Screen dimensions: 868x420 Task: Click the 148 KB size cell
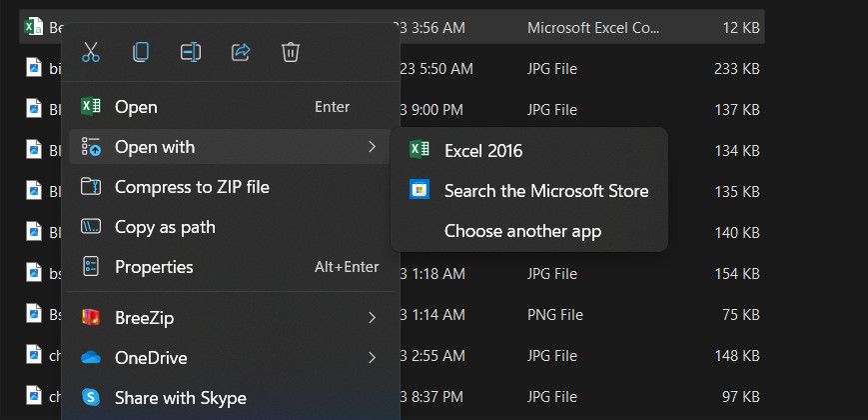coord(737,356)
